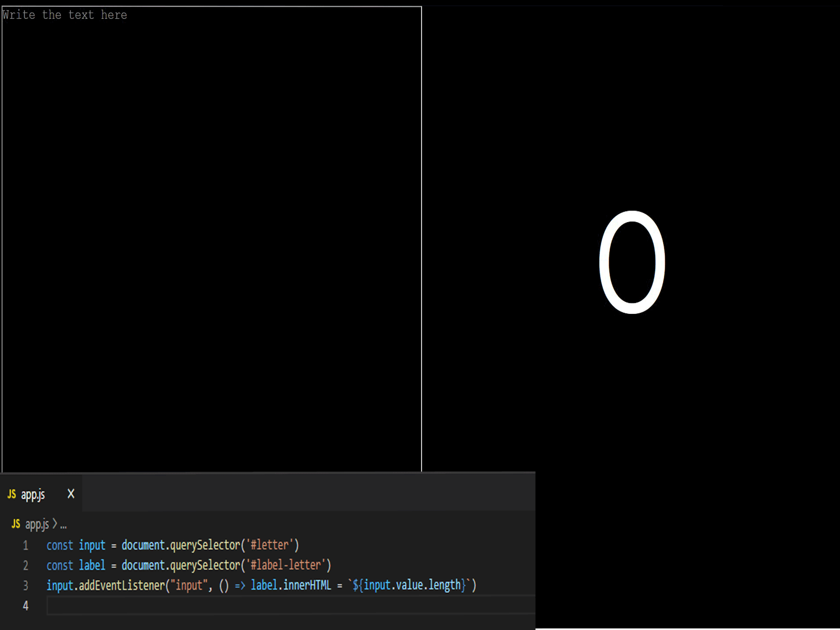Click the ${input.value.length} template string
This screenshot has width=840, height=630.
(x=409, y=585)
